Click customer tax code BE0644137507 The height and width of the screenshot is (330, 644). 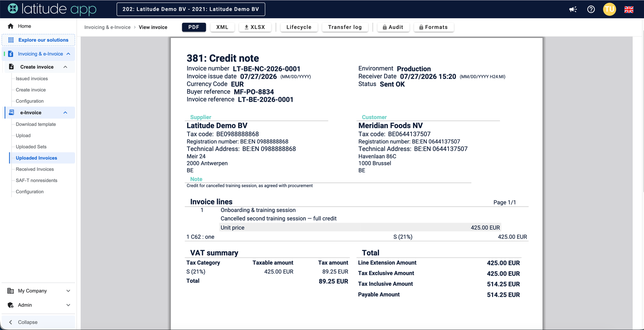409,134
